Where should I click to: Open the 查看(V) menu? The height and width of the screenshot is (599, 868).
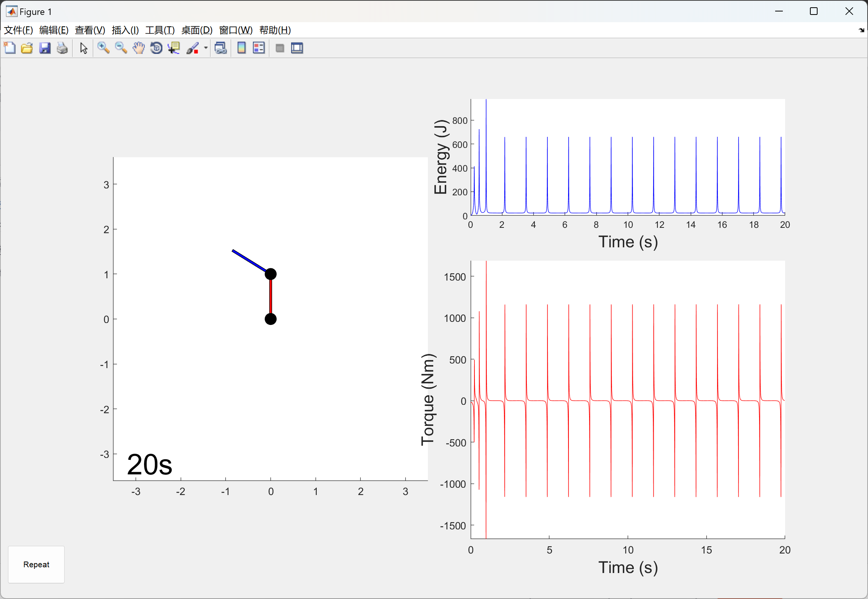click(90, 30)
